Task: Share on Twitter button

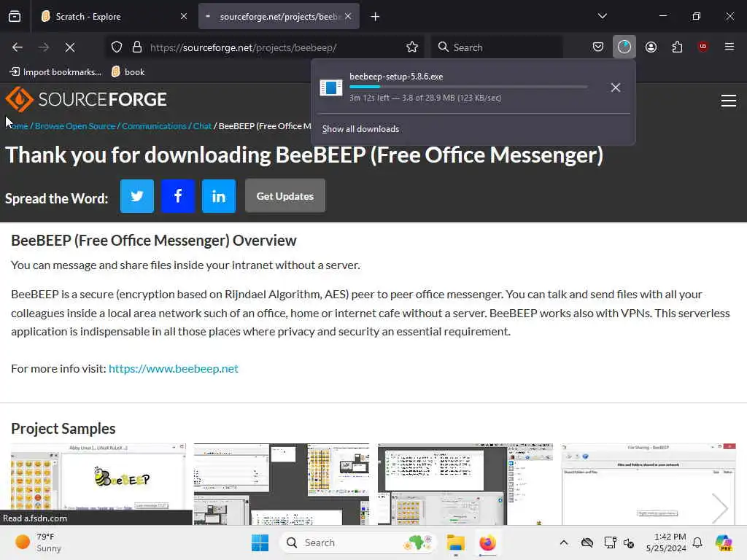Action: pos(137,196)
